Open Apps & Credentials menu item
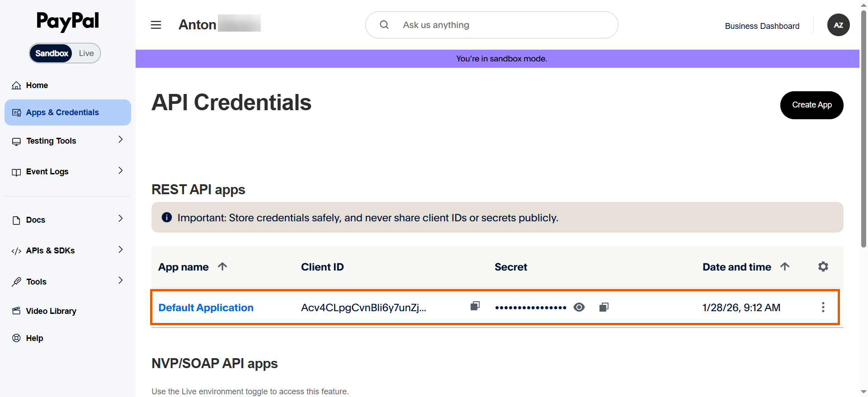Screen dimensions: 868x397 tap(68, 112)
